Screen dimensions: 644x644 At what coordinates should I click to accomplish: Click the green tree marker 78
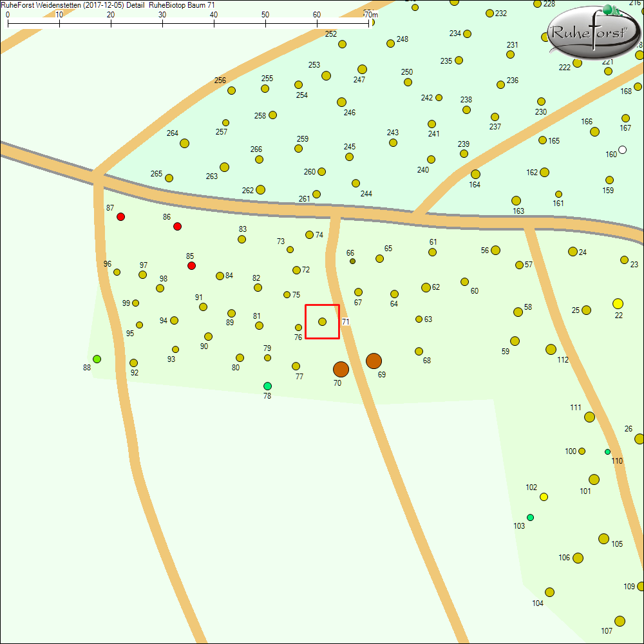(267, 386)
